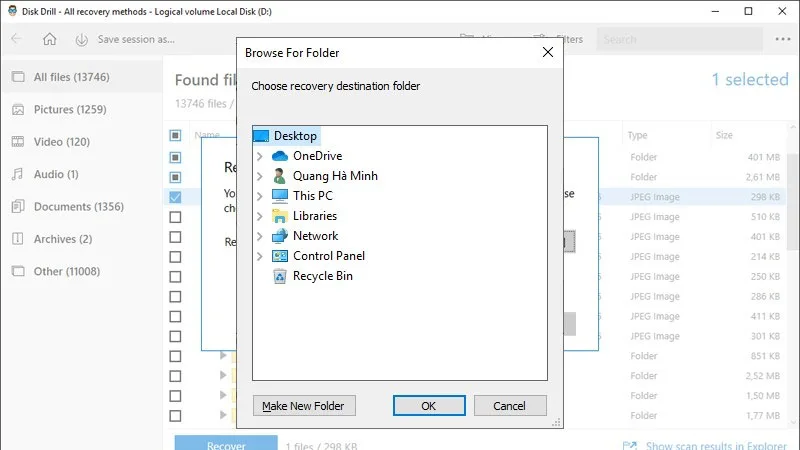Click the Audio music note icon
This screenshot has height=450, width=800.
18,174
